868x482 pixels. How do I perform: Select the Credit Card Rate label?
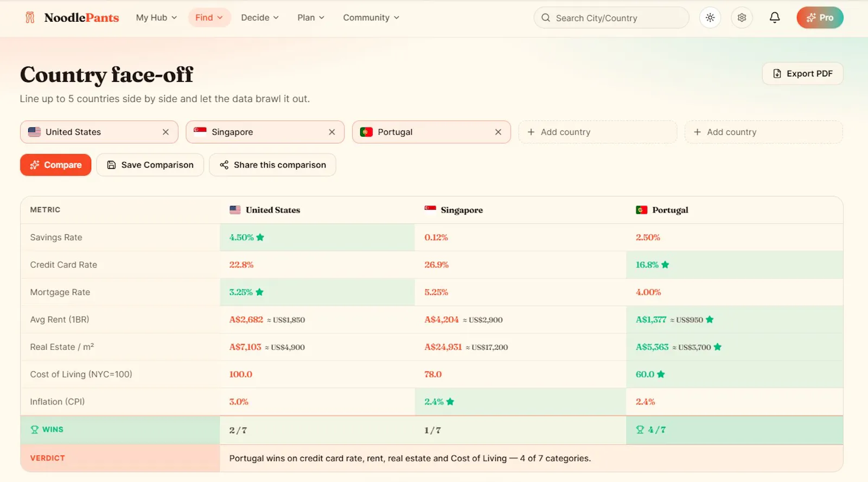pyautogui.click(x=63, y=265)
